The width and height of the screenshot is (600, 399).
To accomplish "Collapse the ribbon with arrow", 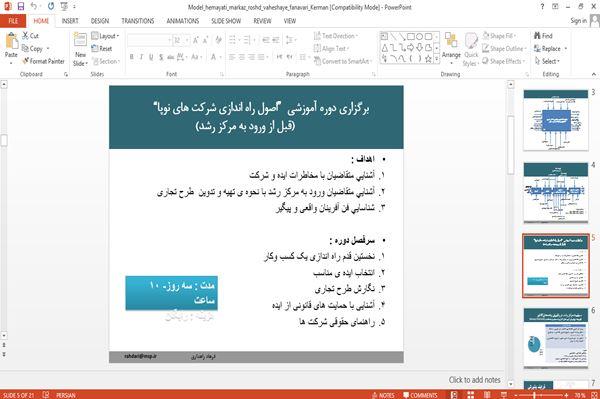I will 593,74.
